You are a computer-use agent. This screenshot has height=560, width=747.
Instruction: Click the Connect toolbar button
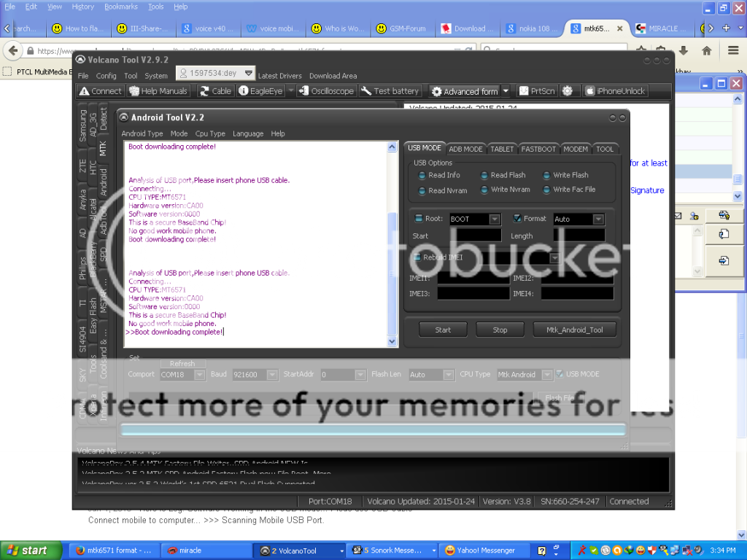coord(101,91)
